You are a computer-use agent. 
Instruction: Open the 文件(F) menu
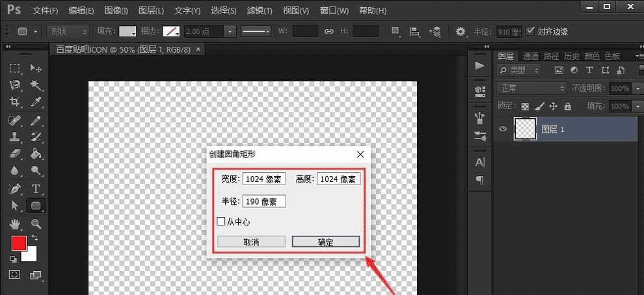pos(45,10)
